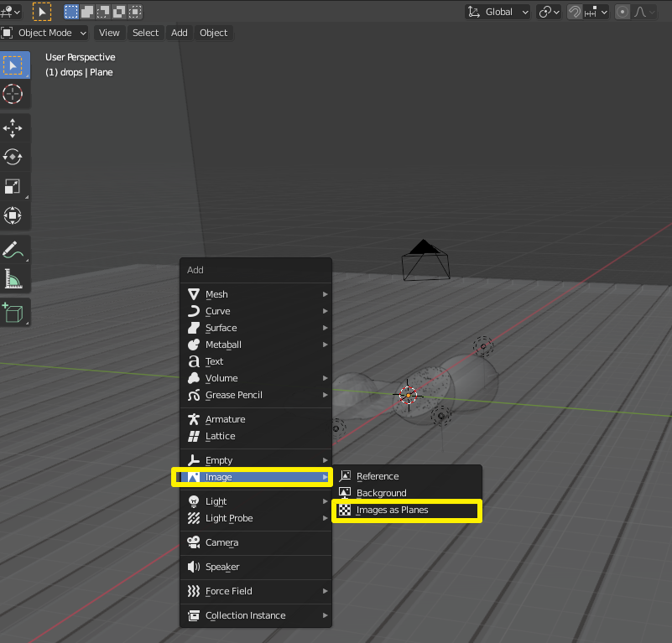672x643 pixels.
Task: Open the Object menu
Action: tap(213, 33)
